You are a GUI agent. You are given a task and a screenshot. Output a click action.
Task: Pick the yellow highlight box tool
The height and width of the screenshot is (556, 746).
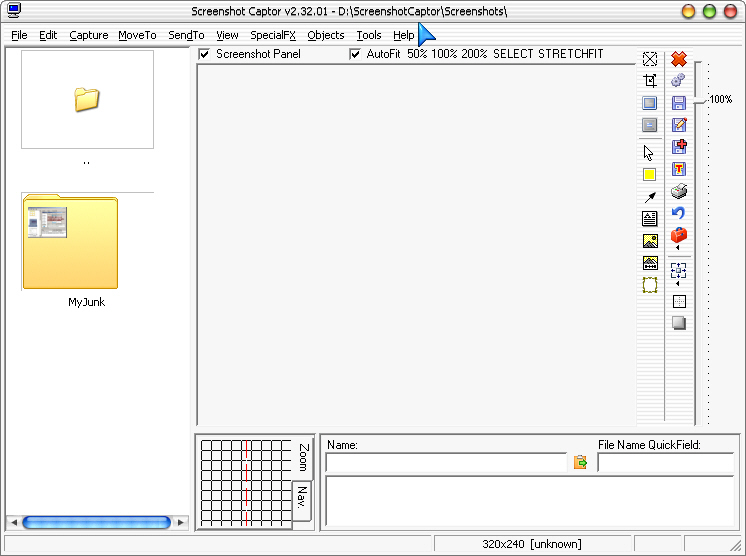649,175
